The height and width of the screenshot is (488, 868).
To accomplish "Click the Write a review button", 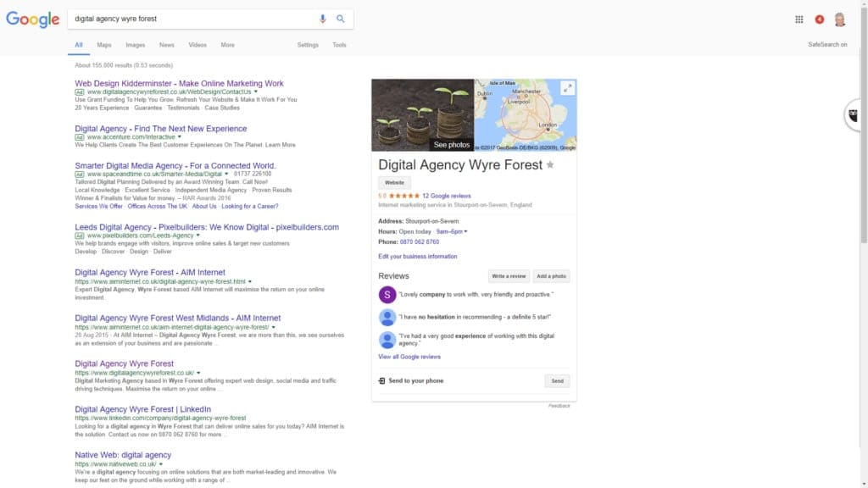I will coord(509,276).
